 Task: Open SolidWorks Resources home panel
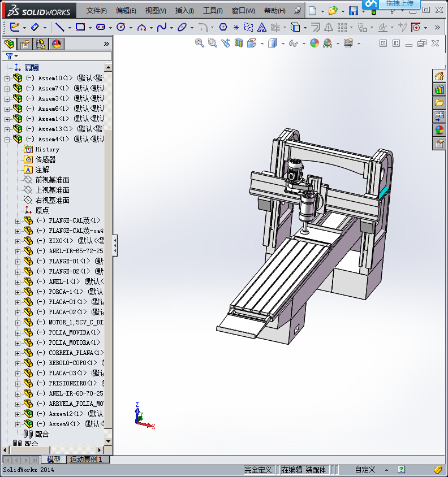click(x=439, y=76)
